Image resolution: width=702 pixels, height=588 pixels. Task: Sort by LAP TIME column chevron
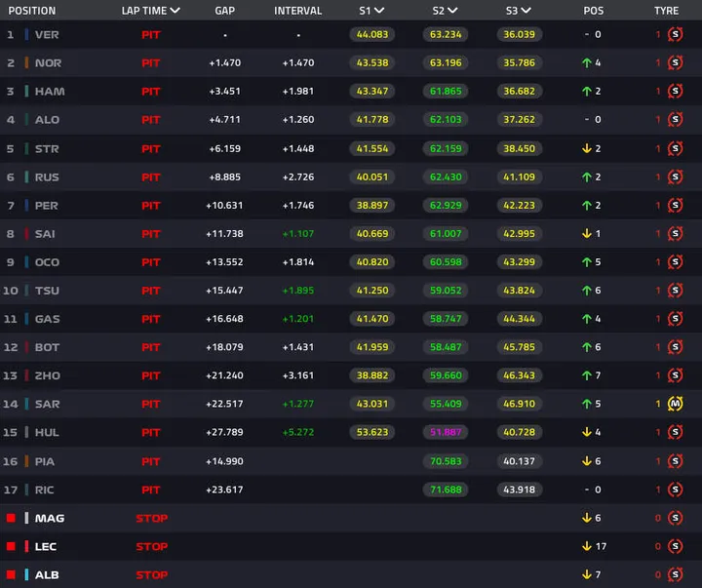(x=175, y=11)
